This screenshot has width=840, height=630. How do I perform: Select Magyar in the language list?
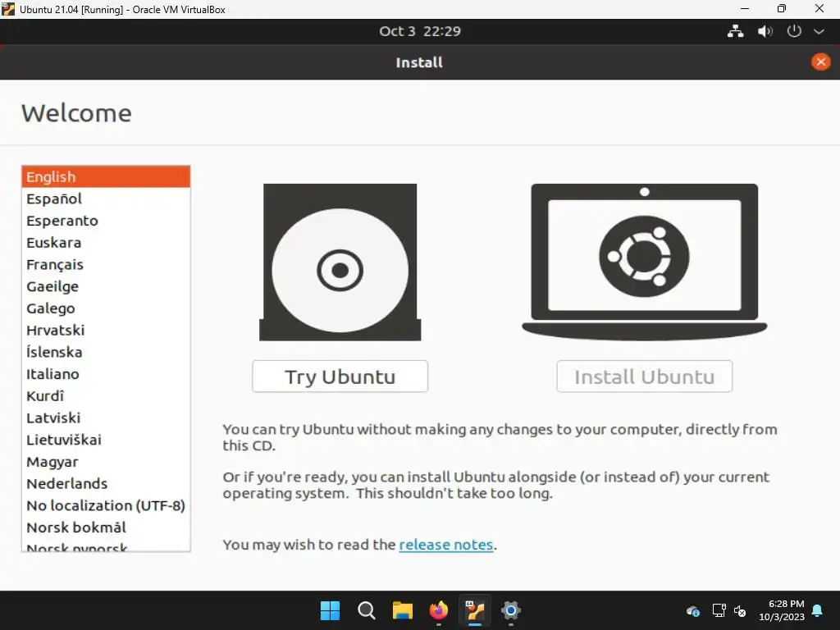coord(106,462)
